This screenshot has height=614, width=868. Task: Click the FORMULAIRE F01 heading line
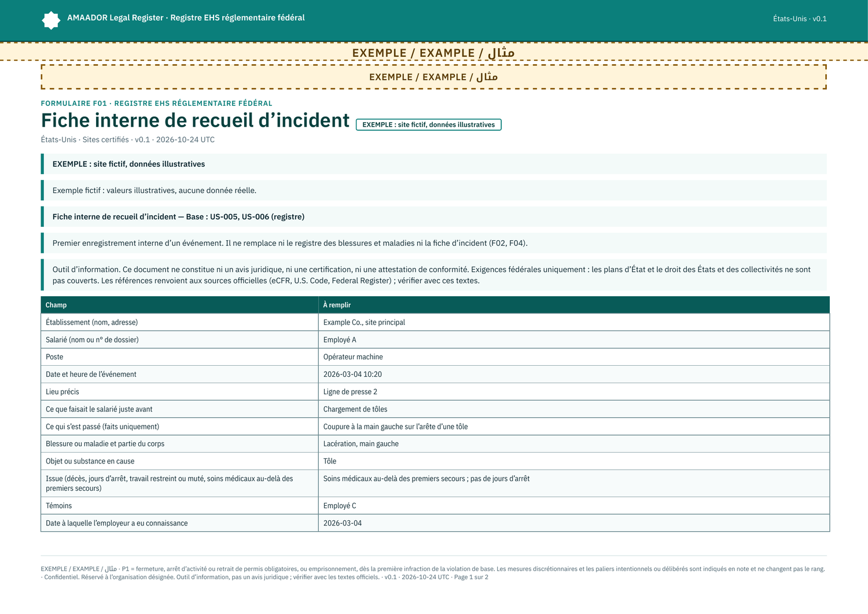point(156,103)
